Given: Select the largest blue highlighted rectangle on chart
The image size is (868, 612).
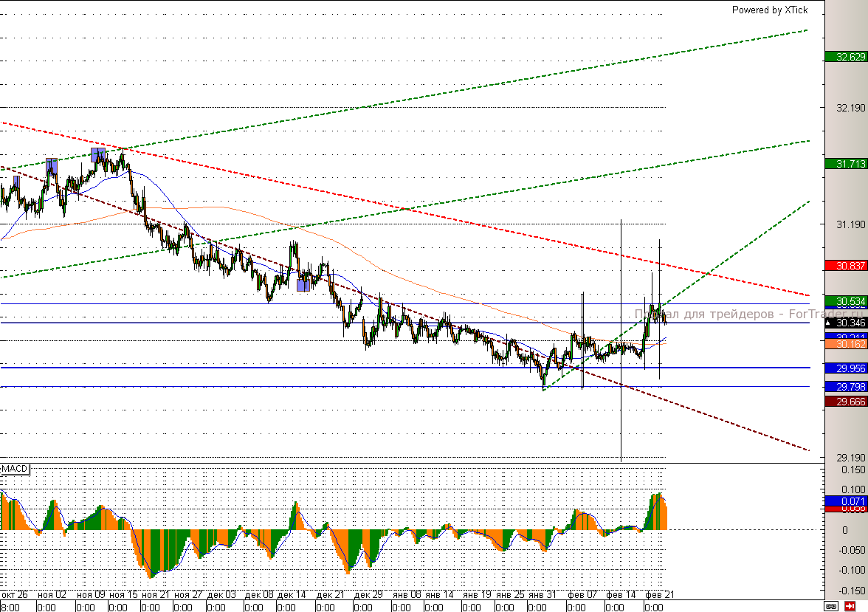Looking at the screenshot, I should (x=97, y=154).
